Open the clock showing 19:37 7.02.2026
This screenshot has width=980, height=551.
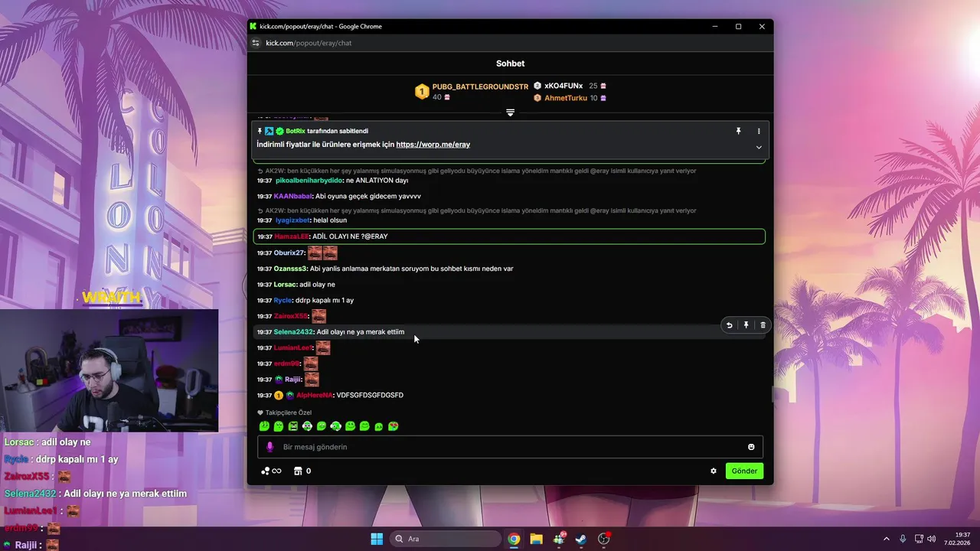(957, 539)
